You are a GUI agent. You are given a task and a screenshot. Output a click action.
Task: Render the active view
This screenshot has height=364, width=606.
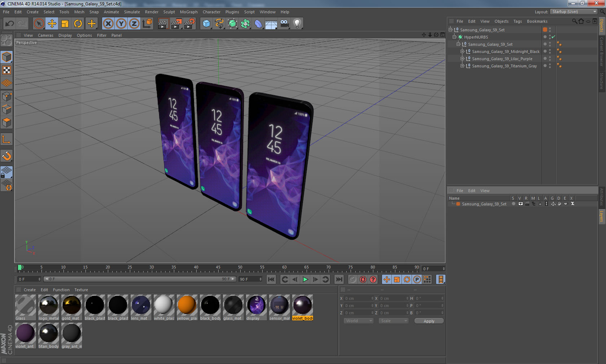click(x=163, y=24)
